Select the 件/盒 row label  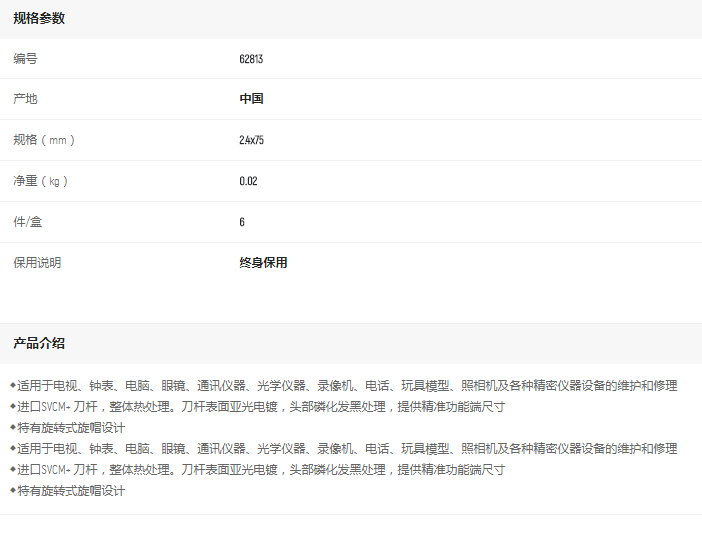[29, 222]
